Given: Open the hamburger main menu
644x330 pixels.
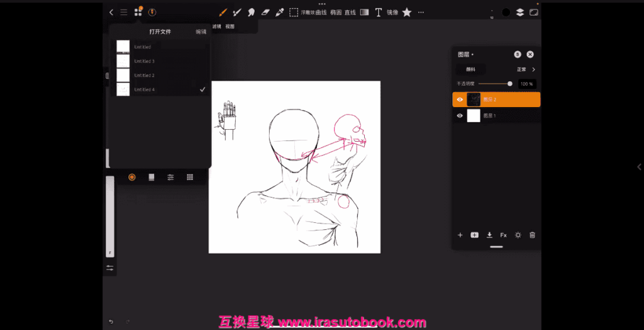Looking at the screenshot, I should [124, 12].
